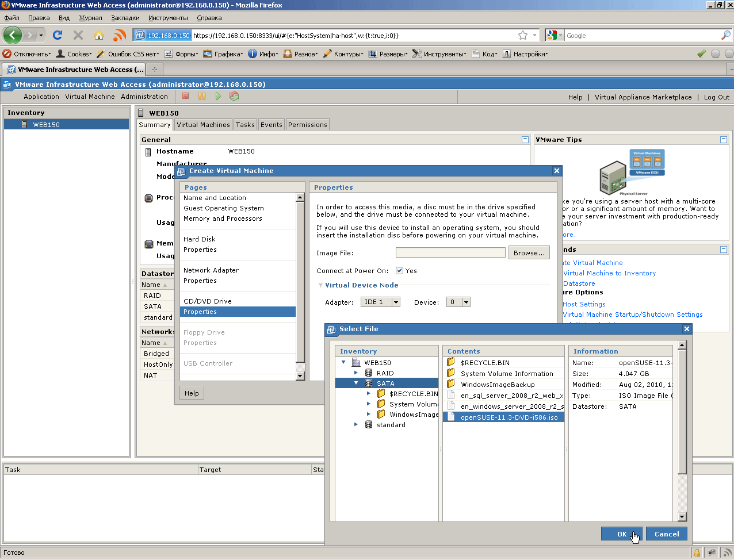Expand the RAID datastore tree node
Viewport: 734px width, 560px height.
click(x=356, y=373)
